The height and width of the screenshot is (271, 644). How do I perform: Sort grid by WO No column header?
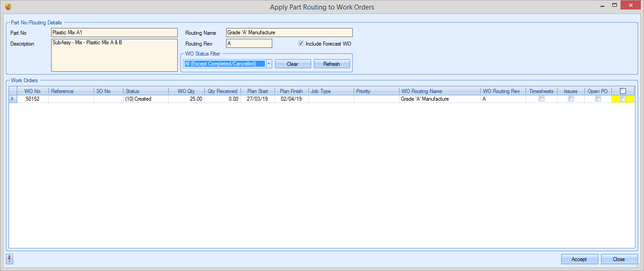tap(32, 91)
